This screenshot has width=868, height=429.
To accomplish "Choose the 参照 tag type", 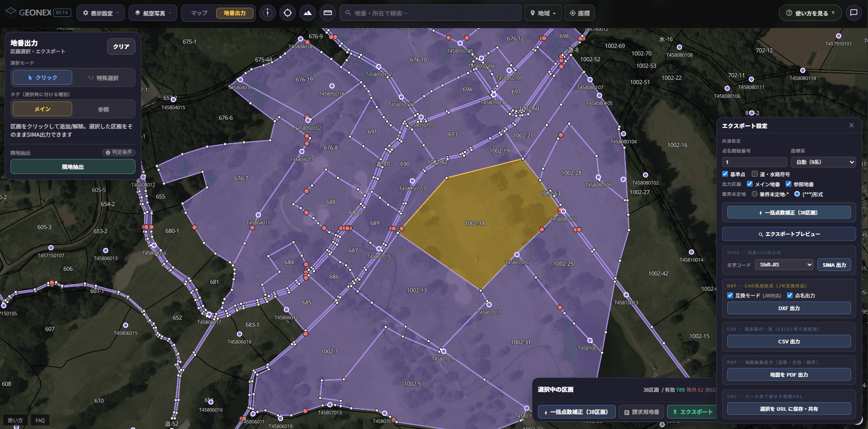I will (103, 109).
